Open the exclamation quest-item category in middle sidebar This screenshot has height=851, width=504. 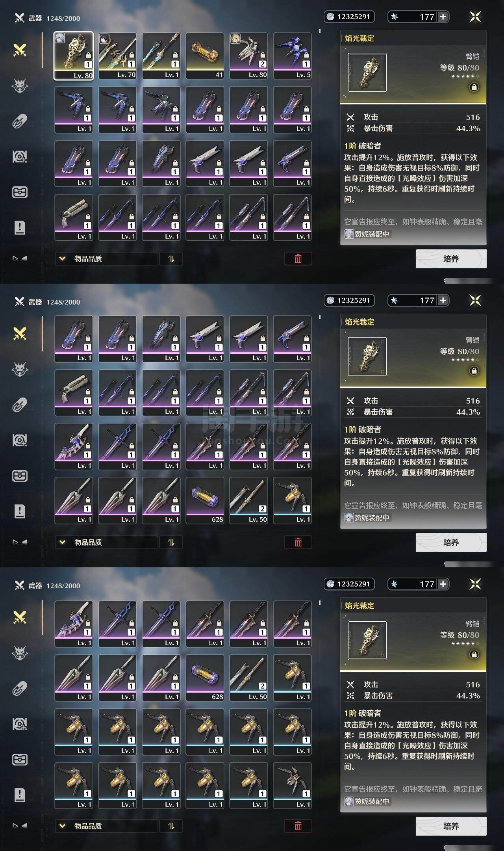pyautogui.click(x=20, y=511)
